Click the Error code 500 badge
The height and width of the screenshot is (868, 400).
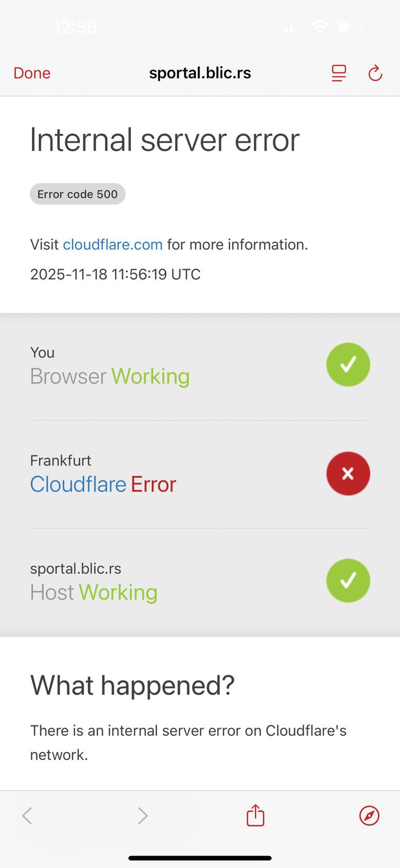tap(77, 194)
